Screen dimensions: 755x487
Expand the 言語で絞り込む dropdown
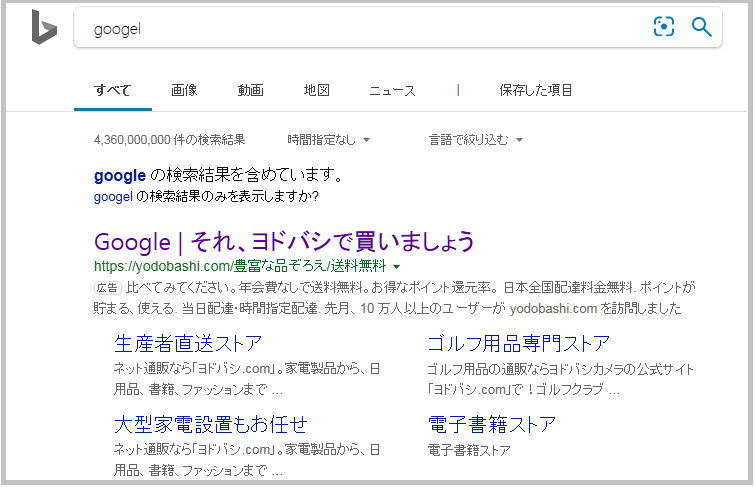476,140
